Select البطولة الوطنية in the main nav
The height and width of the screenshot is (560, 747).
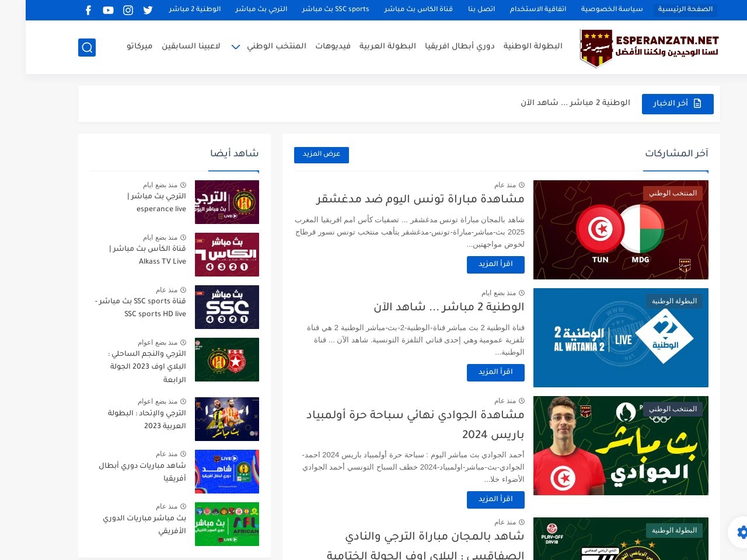coord(533,46)
